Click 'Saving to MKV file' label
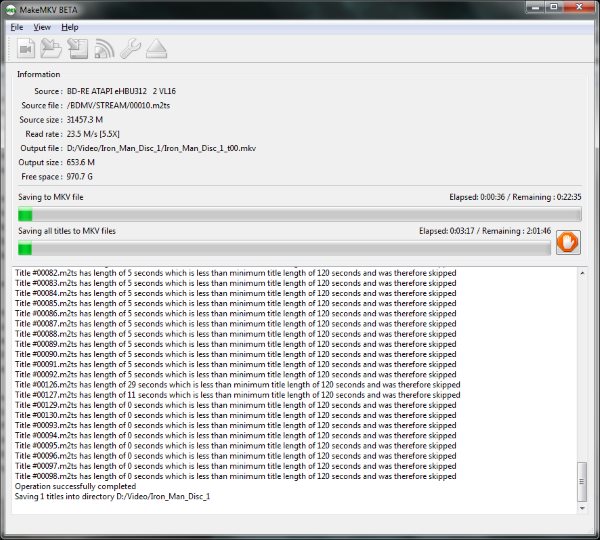Screen dimensions: 600x540 (x=51, y=197)
